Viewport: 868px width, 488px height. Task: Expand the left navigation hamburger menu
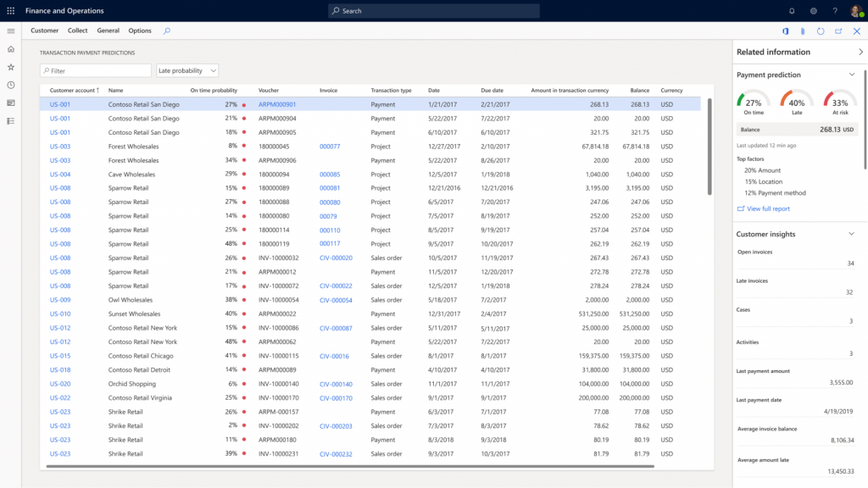[11, 30]
